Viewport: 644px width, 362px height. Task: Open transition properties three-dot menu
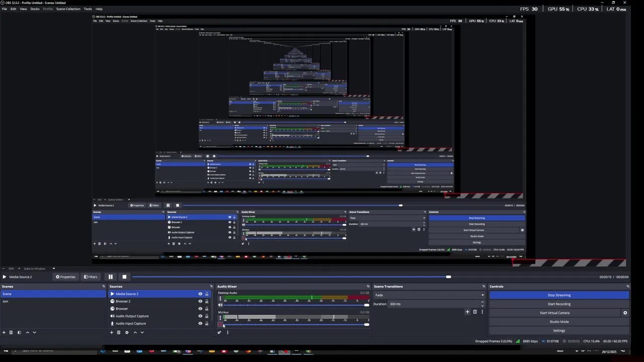(482, 312)
